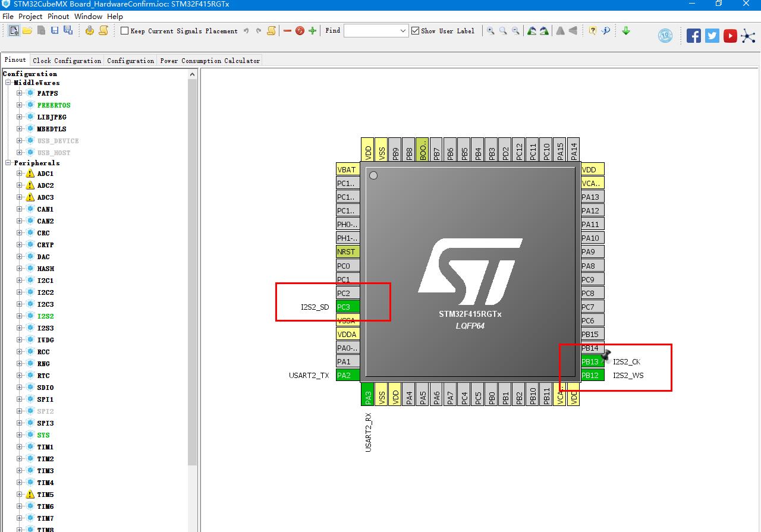Click the red Clear Pinouts icon
Viewport: 761px width, 532px height.
(x=300, y=31)
